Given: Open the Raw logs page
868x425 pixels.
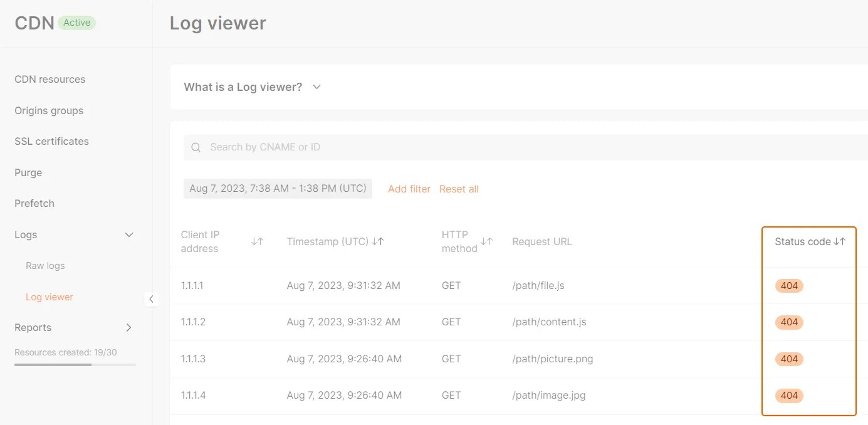Looking at the screenshot, I should [44, 265].
